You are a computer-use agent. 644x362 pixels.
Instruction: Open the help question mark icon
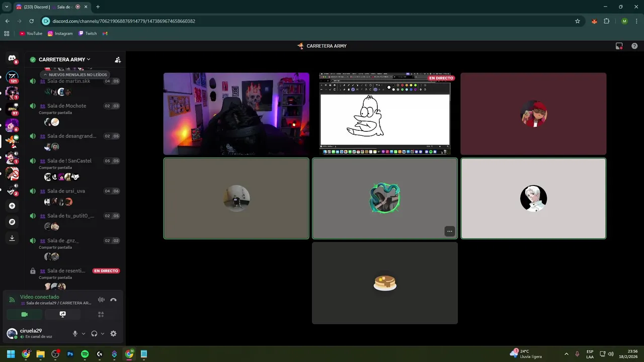coord(634,46)
